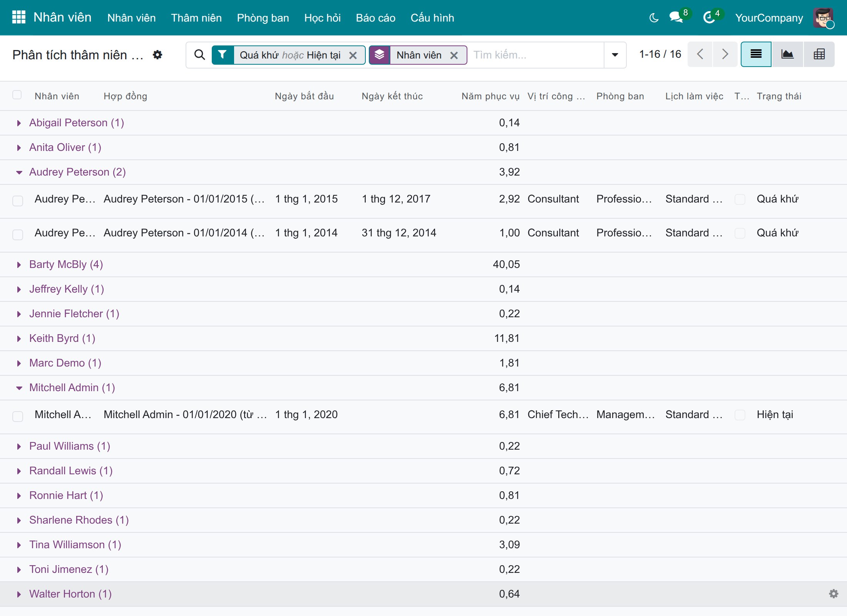Screen dimensions: 847x616
Task: Click the funnel filter icon
Action: (x=223, y=55)
